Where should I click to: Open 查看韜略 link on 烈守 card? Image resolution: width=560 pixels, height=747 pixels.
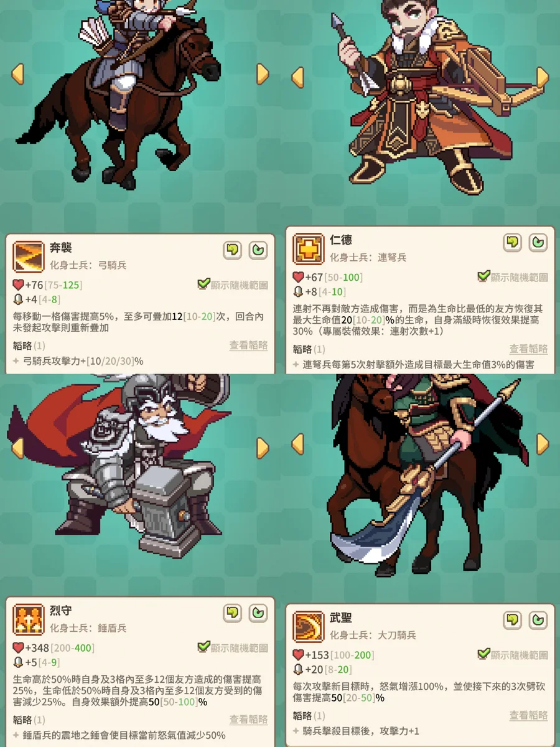coord(248,720)
